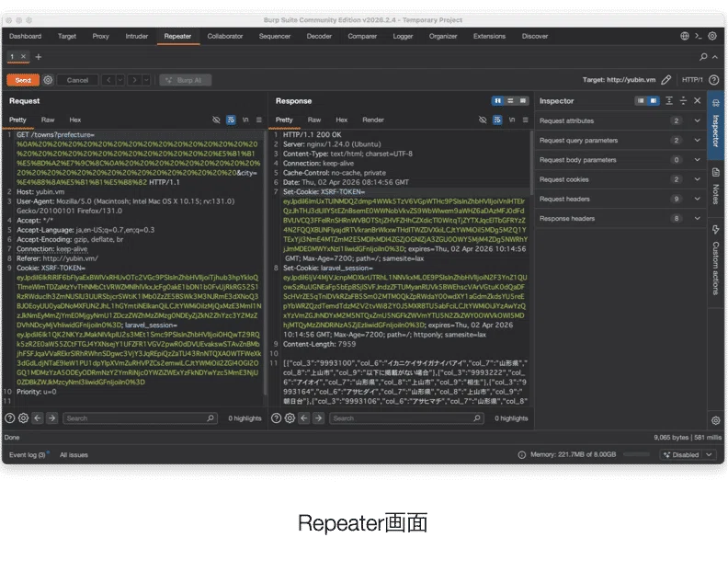Viewport: 728px width, 583px height.
Task: Collapse tab bar with the chevron up
Action: pyautogui.click(x=715, y=57)
